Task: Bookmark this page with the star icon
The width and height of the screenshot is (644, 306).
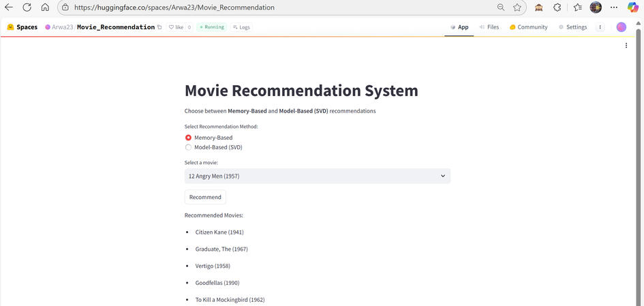Action: click(517, 7)
